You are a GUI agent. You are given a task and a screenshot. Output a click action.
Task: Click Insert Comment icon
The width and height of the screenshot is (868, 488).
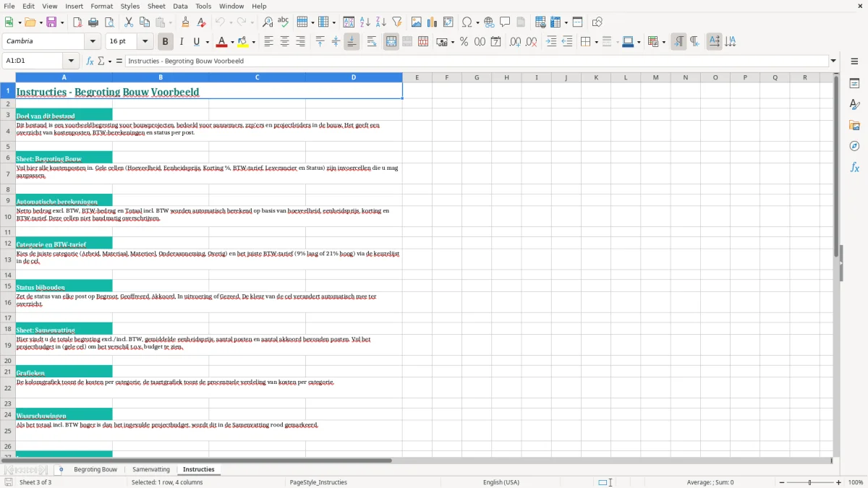[x=505, y=22]
